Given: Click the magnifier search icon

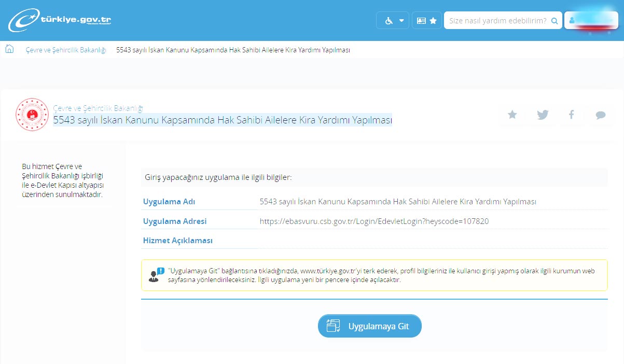Looking at the screenshot, I should tap(554, 21).
